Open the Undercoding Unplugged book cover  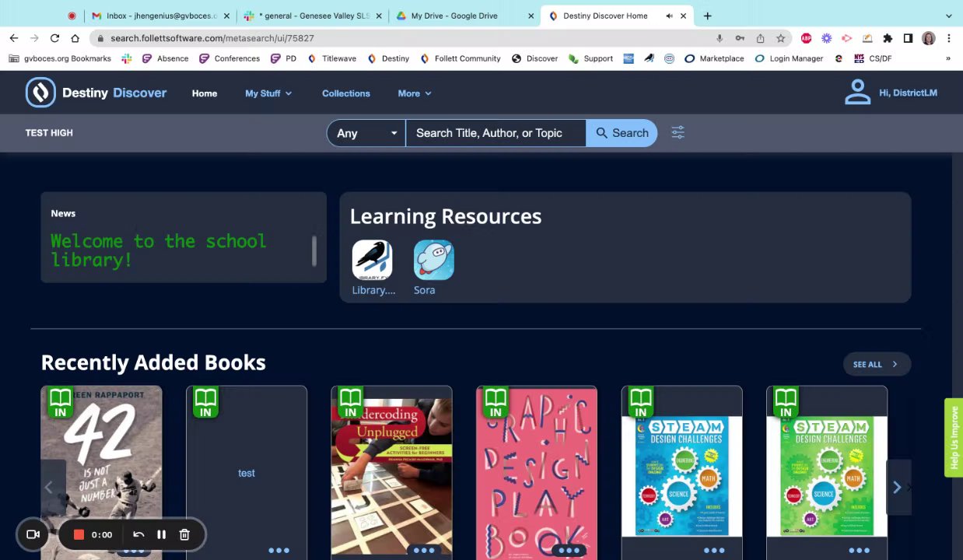pos(391,473)
